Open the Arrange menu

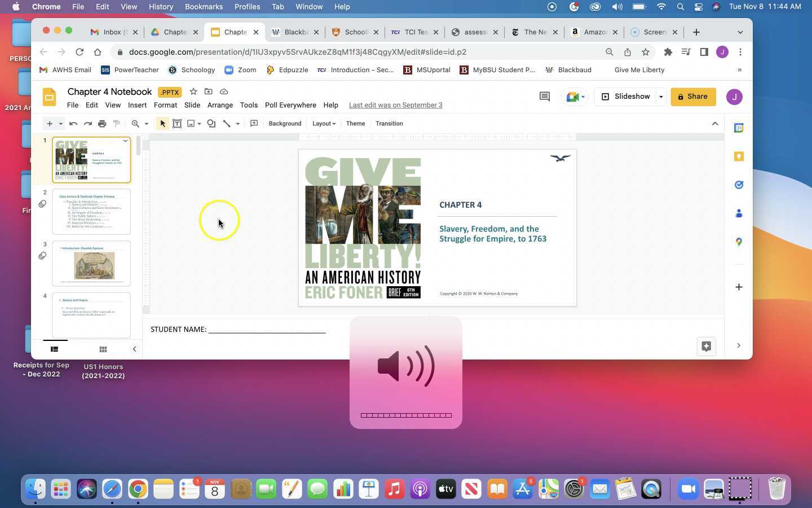pyautogui.click(x=220, y=105)
